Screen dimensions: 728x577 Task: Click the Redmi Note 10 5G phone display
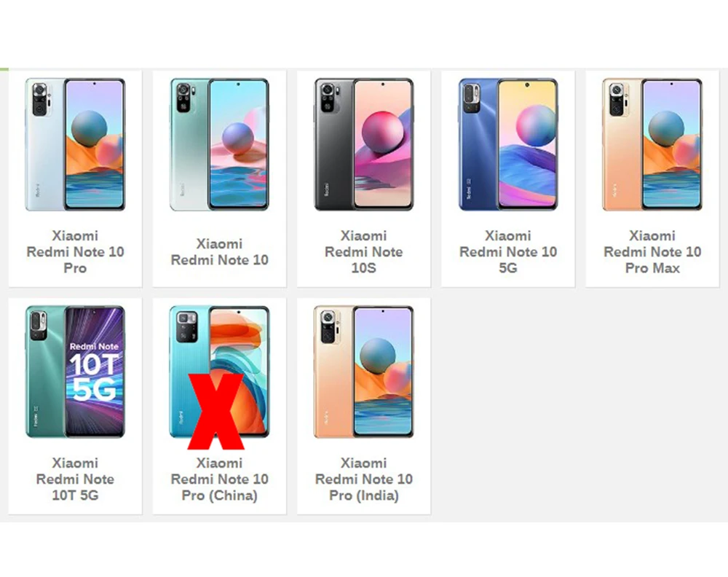(x=527, y=144)
